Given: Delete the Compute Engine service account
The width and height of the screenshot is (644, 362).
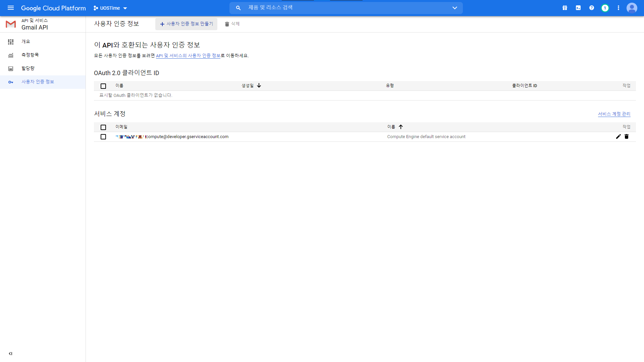Looking at the screenshot, I should coord(627,136).
